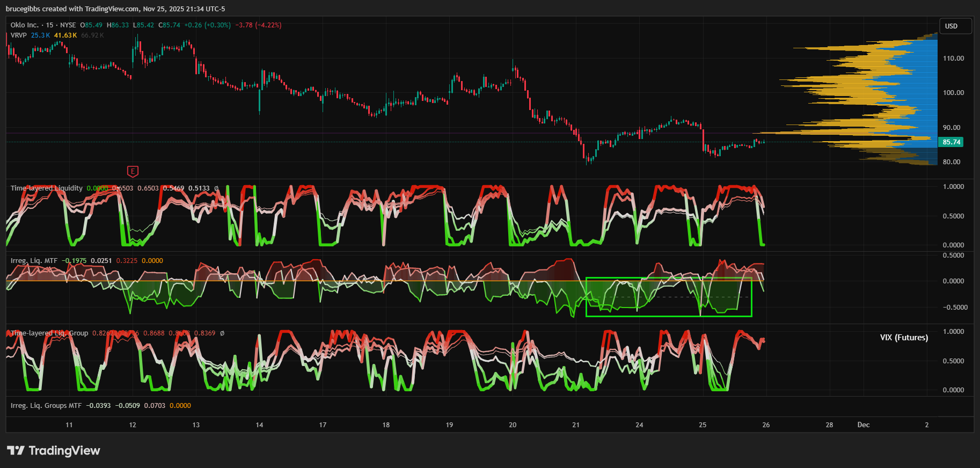This screenshot has width=980, height=468.
Task: Click the TradingView logo at bottom left
Action: [54, 450]
